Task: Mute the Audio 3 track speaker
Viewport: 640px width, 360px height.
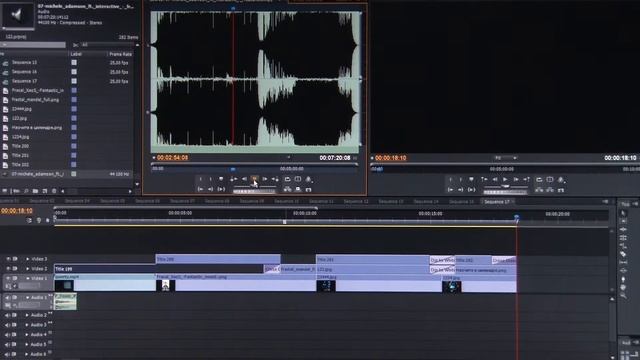Action: [x=7, y=325]
